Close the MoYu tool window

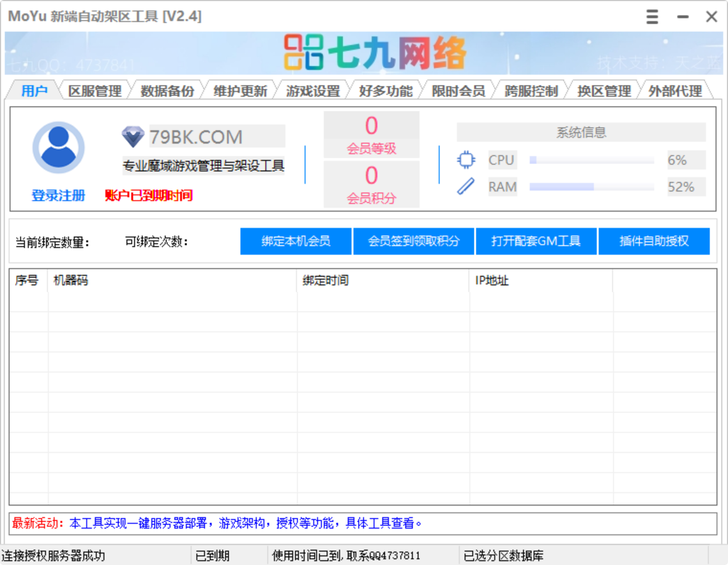(711, 17)
